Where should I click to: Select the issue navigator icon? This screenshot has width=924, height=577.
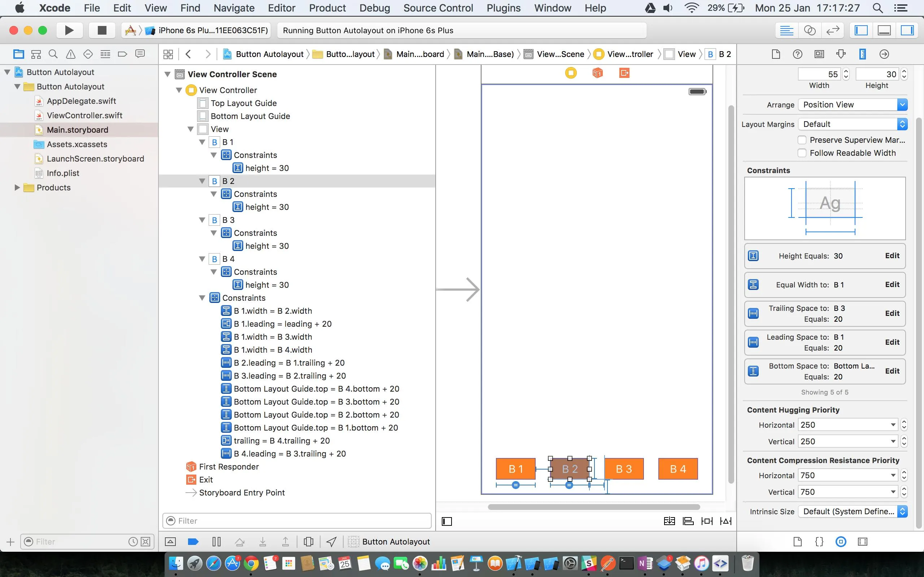pyautogui.click(x=71, y=54)
